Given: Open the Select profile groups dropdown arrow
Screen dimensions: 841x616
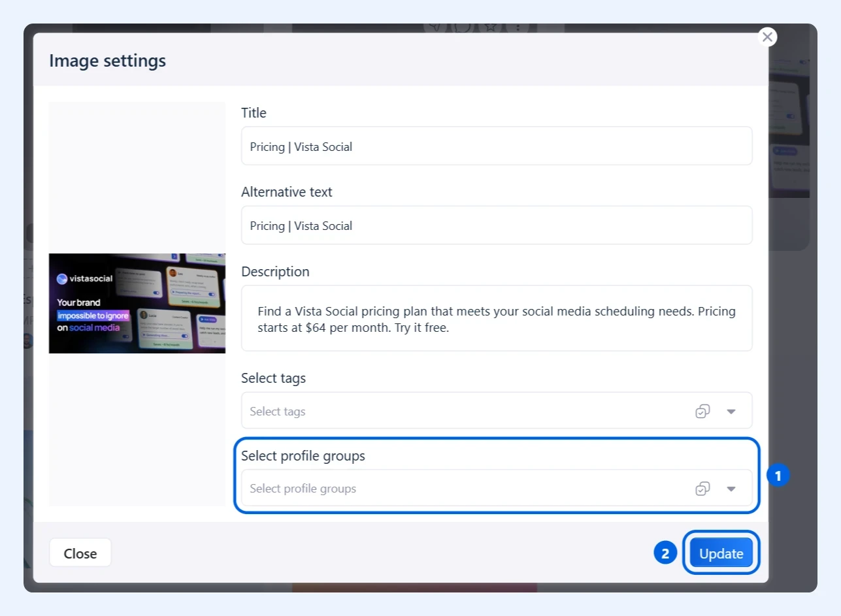Looking at the screenshot, I should [731, 489].
